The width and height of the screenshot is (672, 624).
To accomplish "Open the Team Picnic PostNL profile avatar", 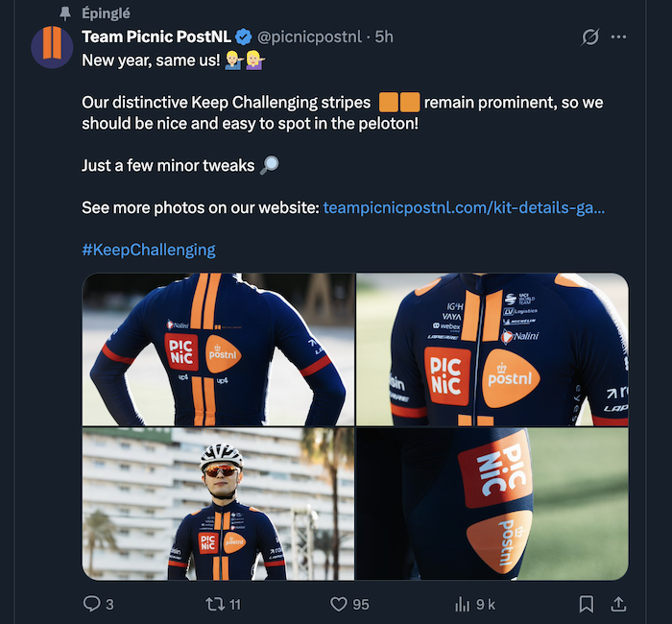I will click(x=52, y=47).
